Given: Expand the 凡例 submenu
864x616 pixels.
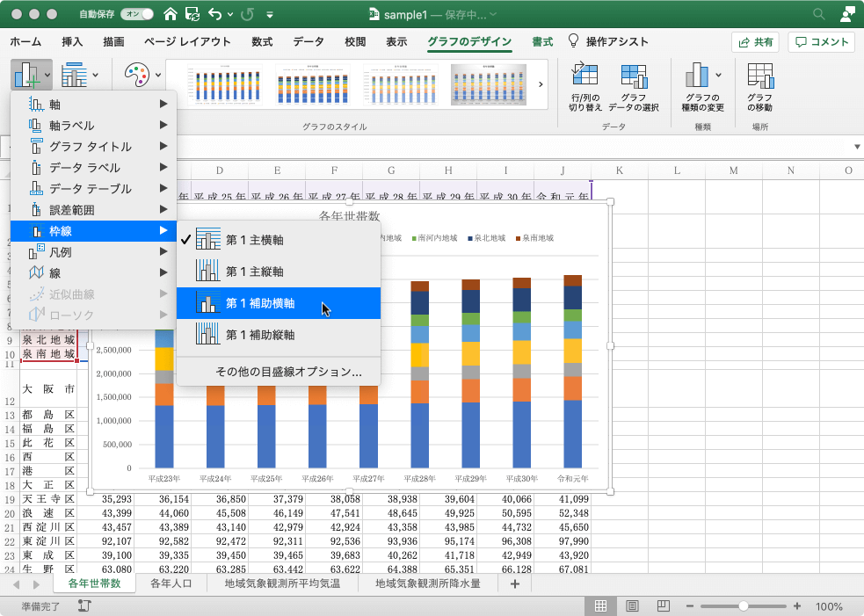Looking at the screenshot, I should (94, 252).
